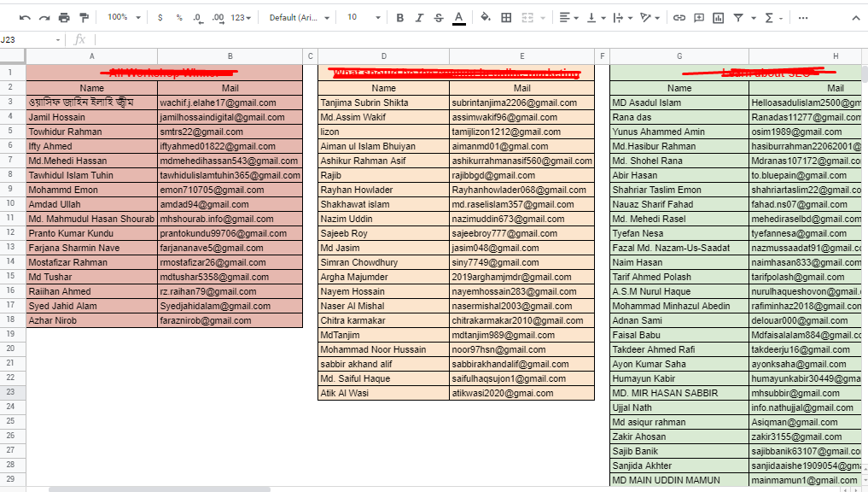
Task: Open the text rotation dropdown
Action: coord(650,18)
